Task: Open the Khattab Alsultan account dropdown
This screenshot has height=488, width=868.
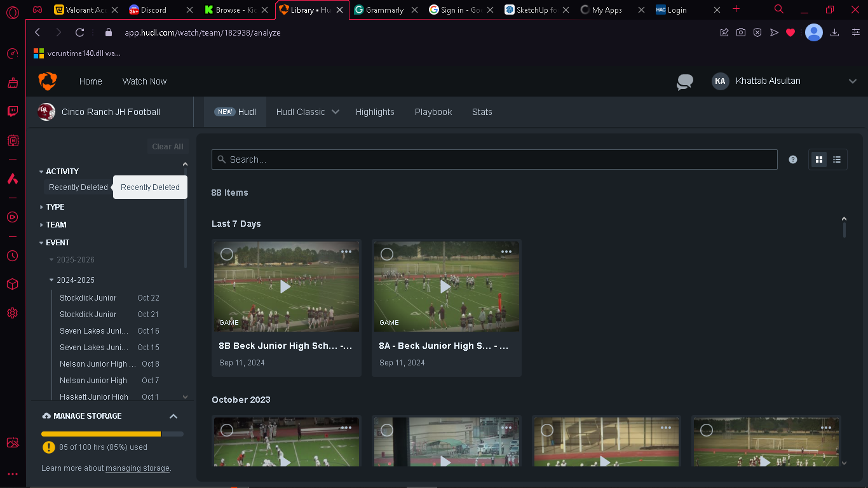Action: point(853,81)
